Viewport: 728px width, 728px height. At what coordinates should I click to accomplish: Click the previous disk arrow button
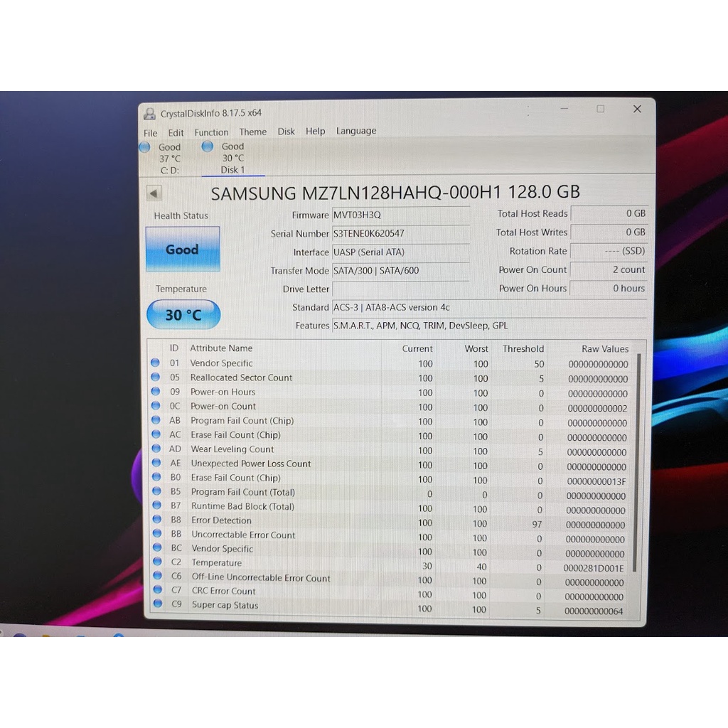(x=154, y=193)
